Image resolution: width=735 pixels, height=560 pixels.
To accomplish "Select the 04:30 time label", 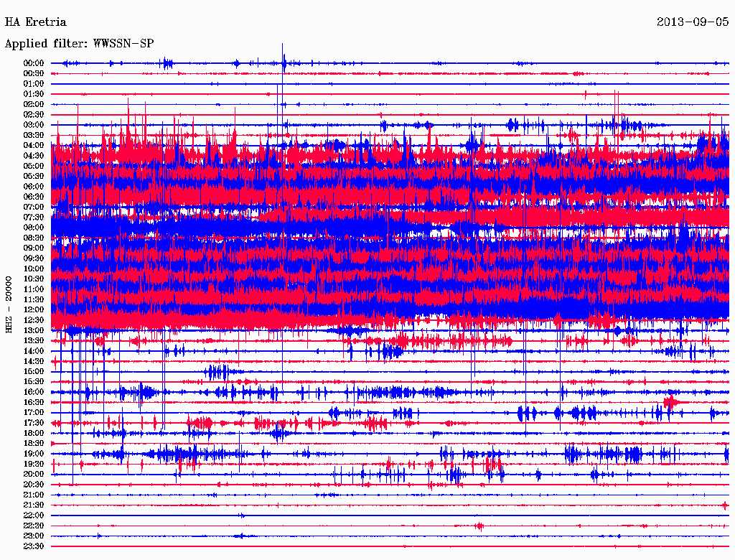I will click(x=34, y=156).
